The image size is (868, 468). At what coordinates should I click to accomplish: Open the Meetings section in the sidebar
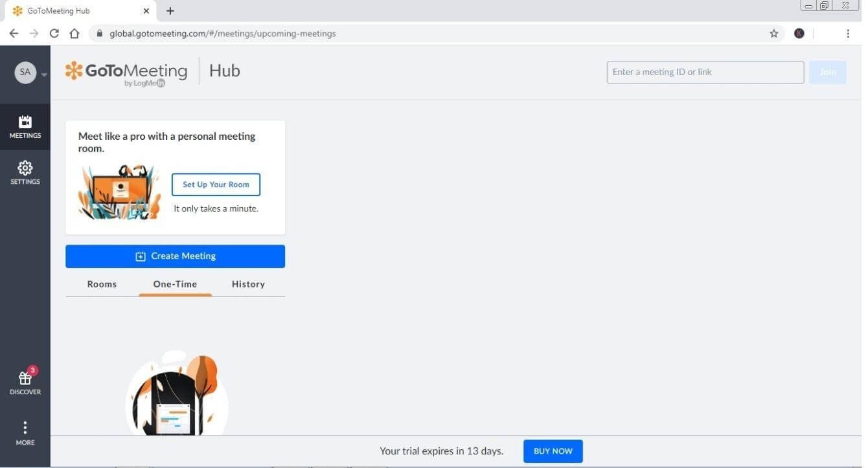point(25,126)
